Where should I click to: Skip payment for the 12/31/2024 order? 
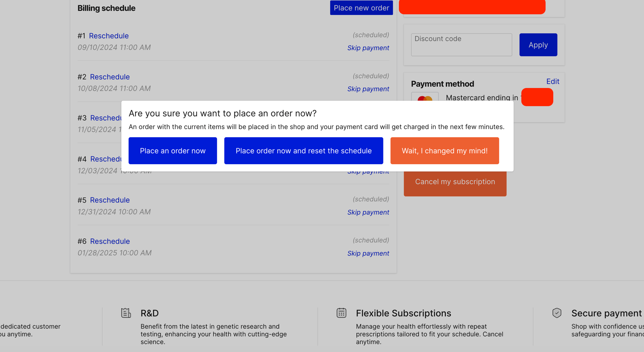(368, 212)
